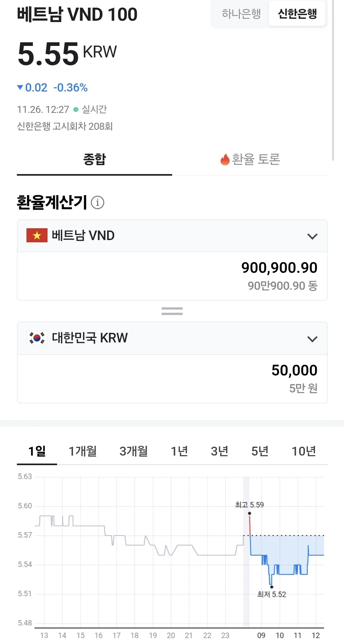Tap the flame icon beside 환율 토론
Image resolution: width=344 pixels, height=644 pixels.
point(225,159)
